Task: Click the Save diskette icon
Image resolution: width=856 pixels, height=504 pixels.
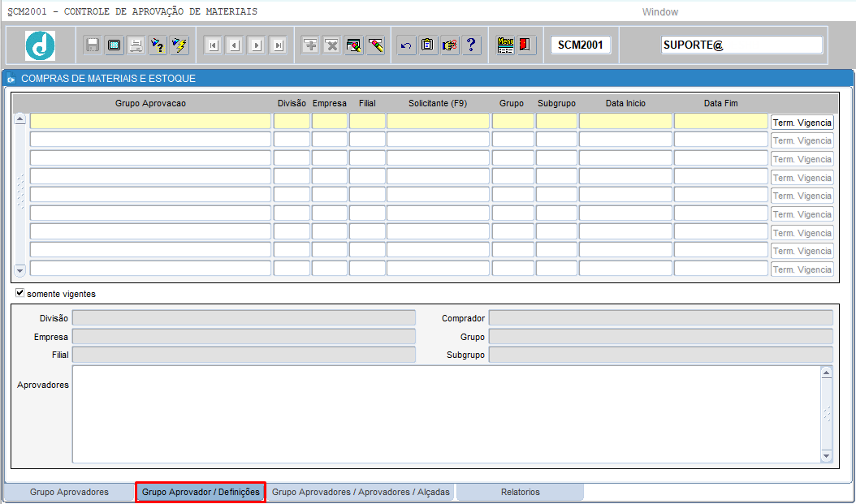Action: [93, 45]
